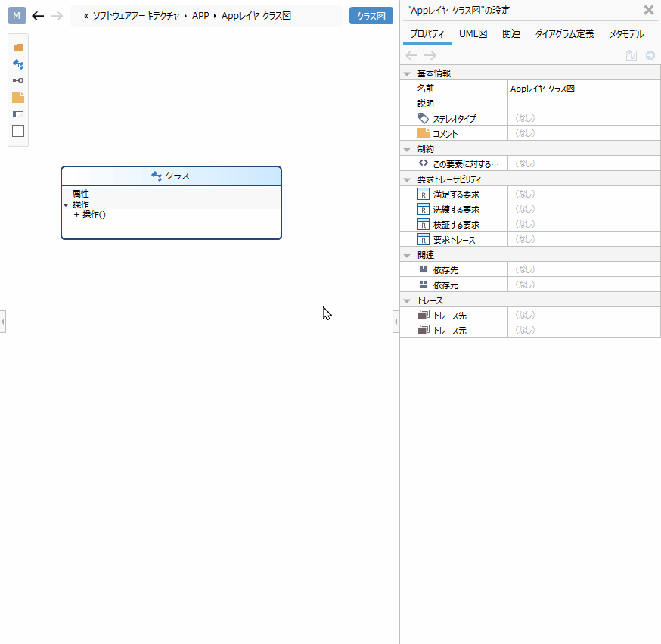This screenshot has width=661, height=644.
Task: Click ソフトウェアアーキテクチャ in the breadcrumb
Action: pyautogui.click(x=135, y=16)
